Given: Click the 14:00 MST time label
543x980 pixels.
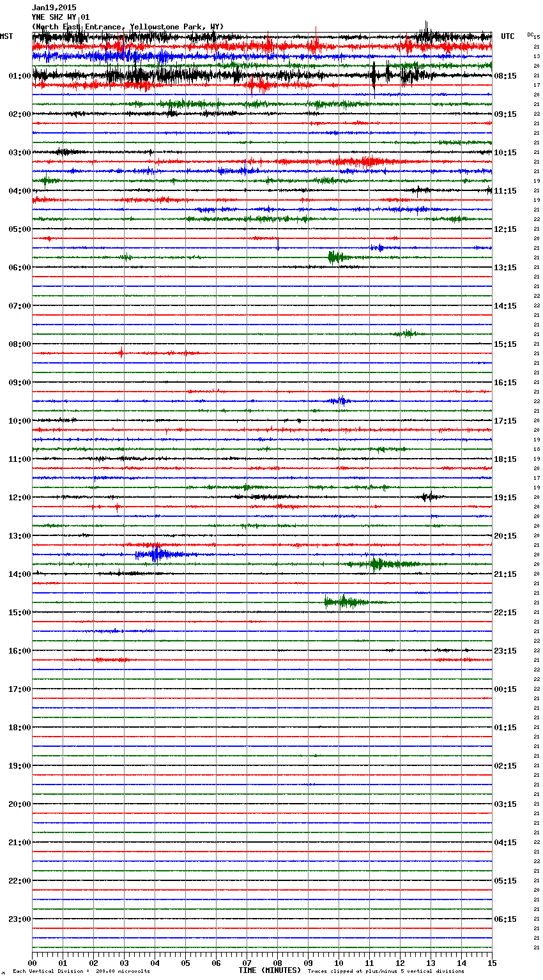Looking at the screenshot, I should (20, 574).
